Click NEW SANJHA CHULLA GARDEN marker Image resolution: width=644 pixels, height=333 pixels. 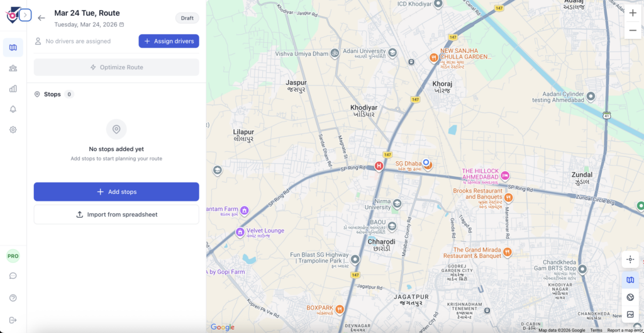click(434, 57)
